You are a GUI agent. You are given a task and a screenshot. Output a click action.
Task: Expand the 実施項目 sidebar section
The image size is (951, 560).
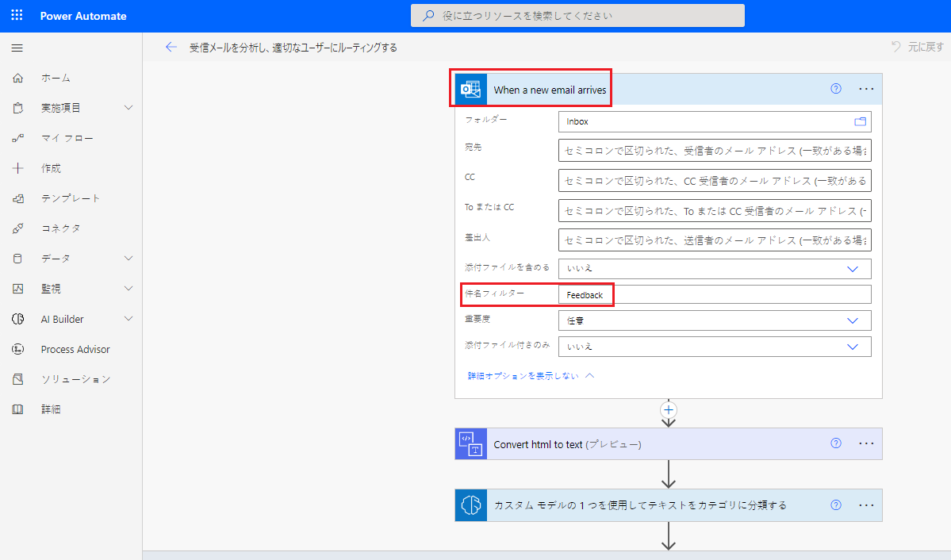(128, 108)
